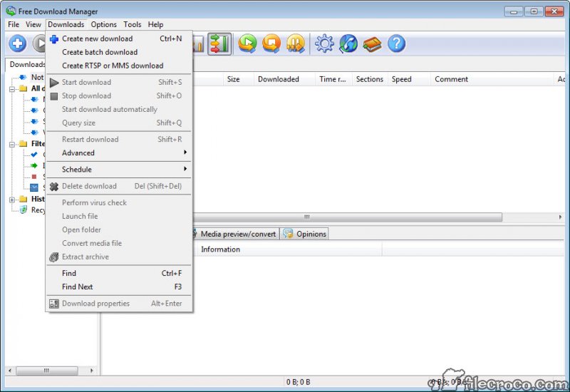Open the Options menu
This screenshot has width=570, height=392.
pos(103,24)
